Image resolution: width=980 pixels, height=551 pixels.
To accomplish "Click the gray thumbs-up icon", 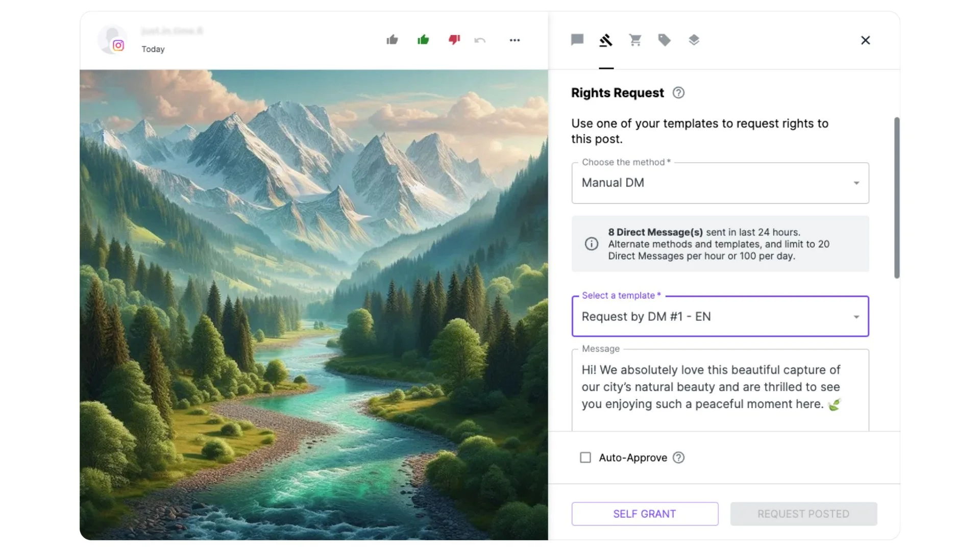I will click(x=392, y=40).
